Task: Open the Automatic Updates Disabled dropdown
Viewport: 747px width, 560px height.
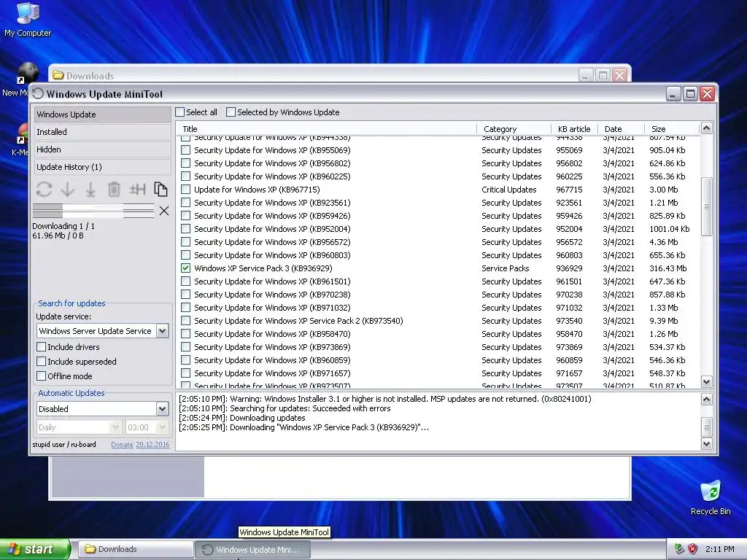Action: [x=162, y=408]
